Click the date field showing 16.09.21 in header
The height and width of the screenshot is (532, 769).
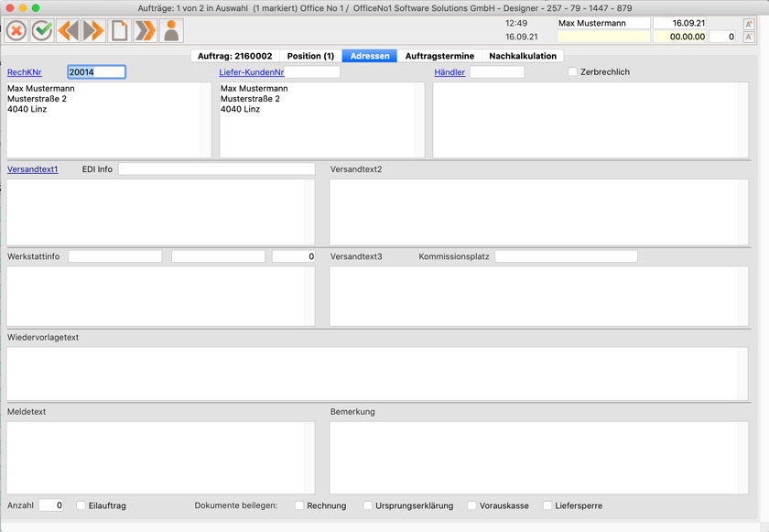click(679, 23)
